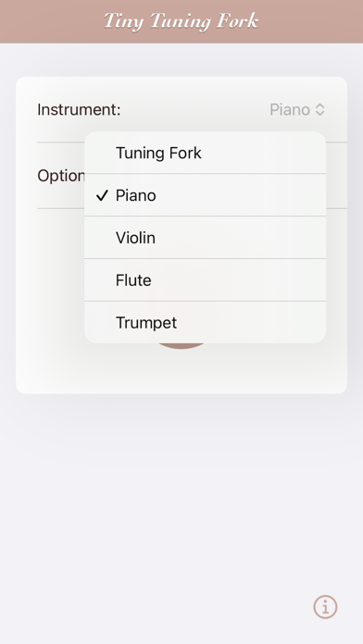
Task: Select Trumpet from the popup menu
Action: (x=205, y=322)
